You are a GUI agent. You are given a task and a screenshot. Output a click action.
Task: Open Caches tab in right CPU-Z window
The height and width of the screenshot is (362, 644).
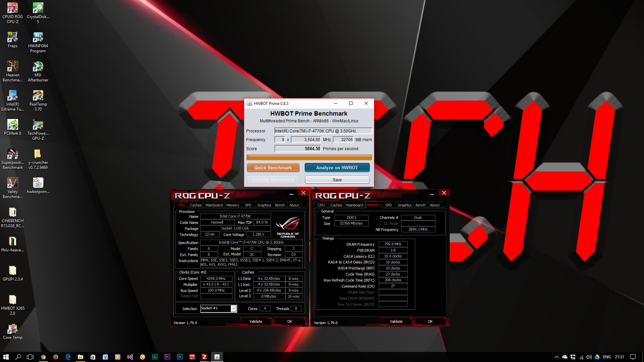coord(336,205)
